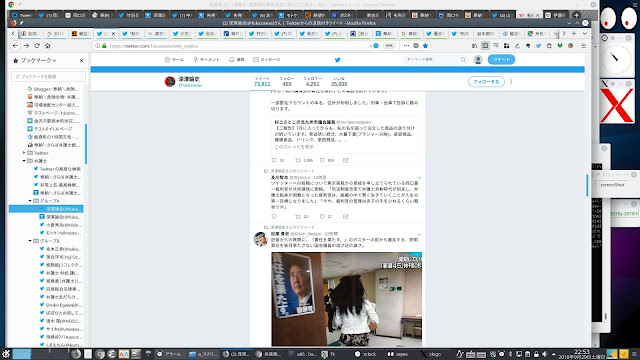Open the Firefox hamburger menu
Viewport: 640px width, 360px height.
coord(584,46)
